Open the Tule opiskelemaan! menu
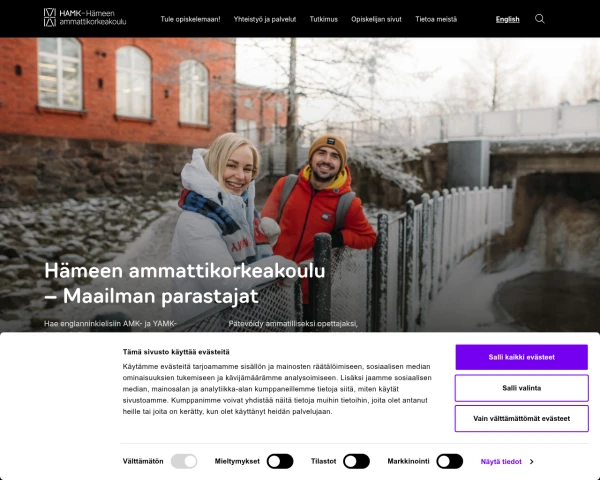 (190, 19)
